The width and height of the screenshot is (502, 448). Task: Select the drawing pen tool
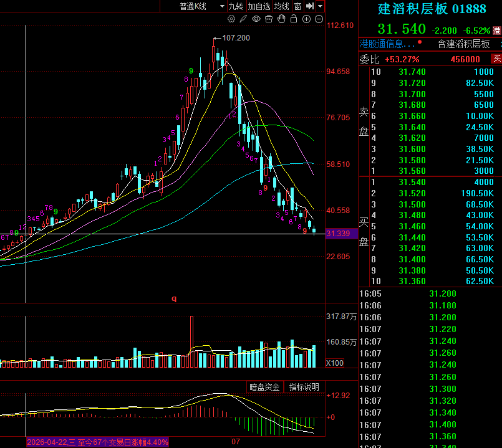[243, 19]
